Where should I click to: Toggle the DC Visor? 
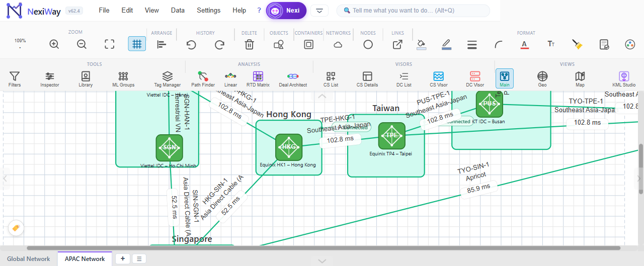click(x=475, y=78)
